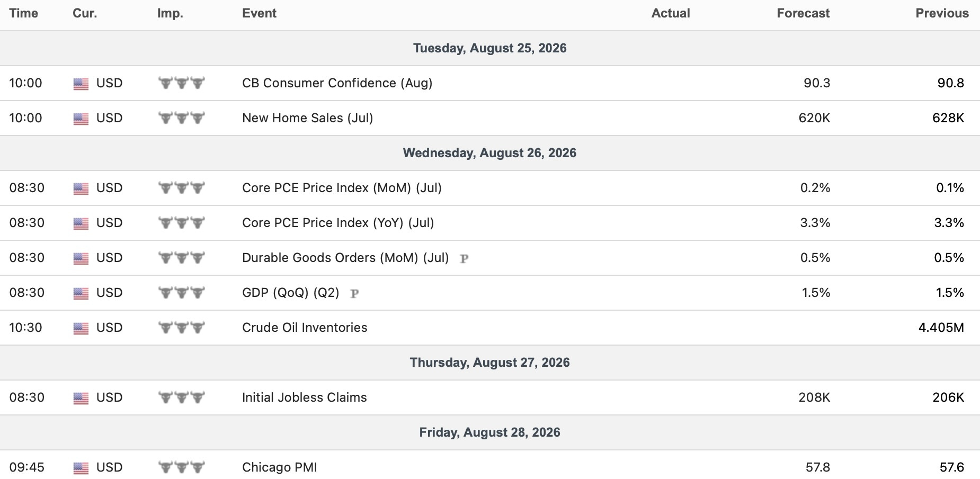Click the bull importance icons for New Home Sales
980x479 pixels.
tap(182, 118)
